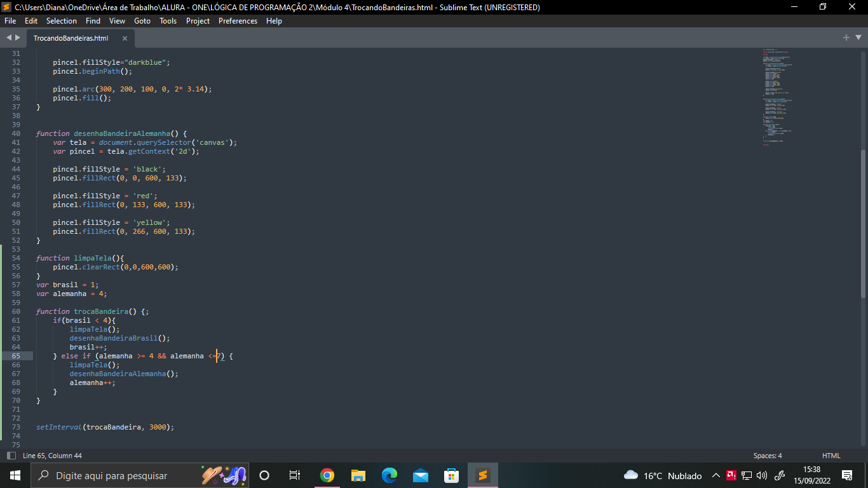Viewport: 868px width, 488px height.
Task: Launch Microsoft Edge from taskbar
Action: click(x=390, y=475)
